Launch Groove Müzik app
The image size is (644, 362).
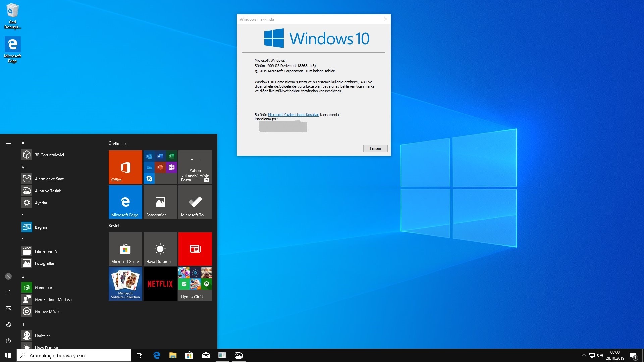[x=60, y=311]
